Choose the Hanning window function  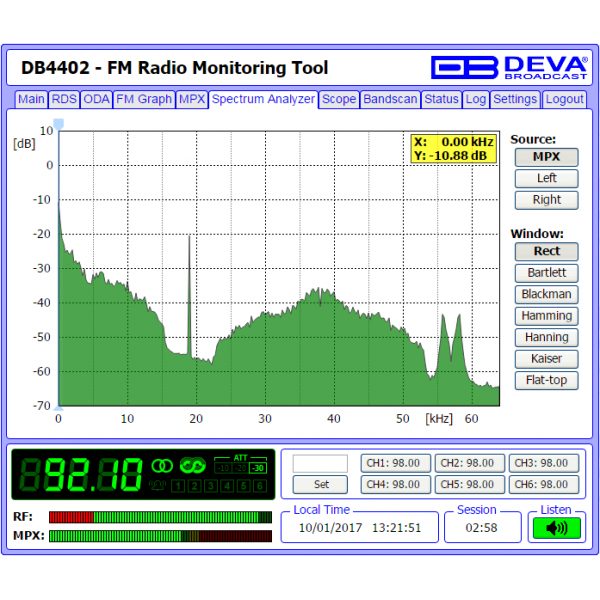pos(546,338)
